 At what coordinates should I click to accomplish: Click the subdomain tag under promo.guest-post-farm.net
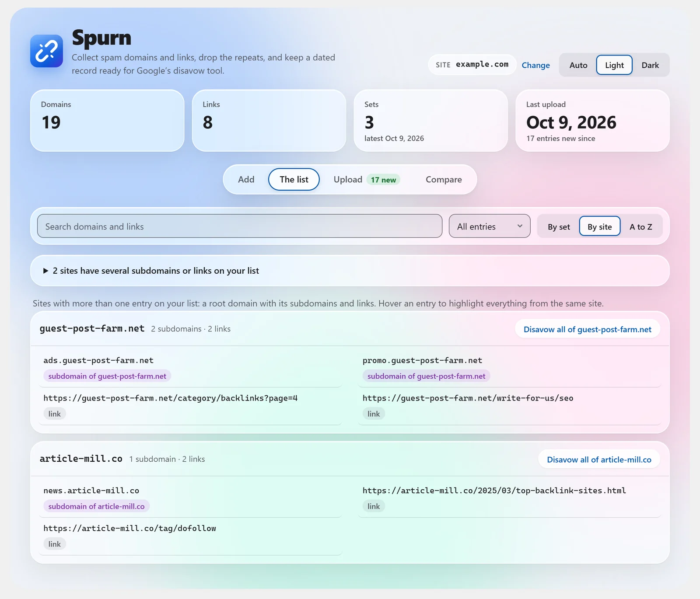tap(426, 376)
